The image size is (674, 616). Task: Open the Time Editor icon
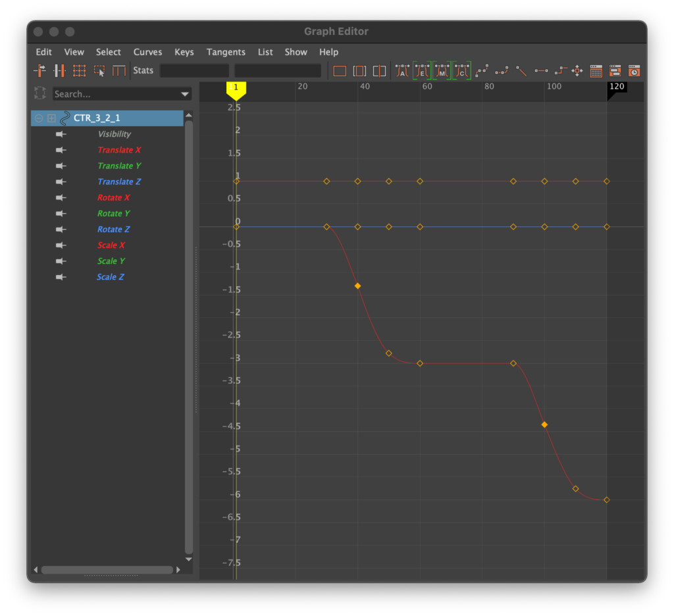pos(634,70)
